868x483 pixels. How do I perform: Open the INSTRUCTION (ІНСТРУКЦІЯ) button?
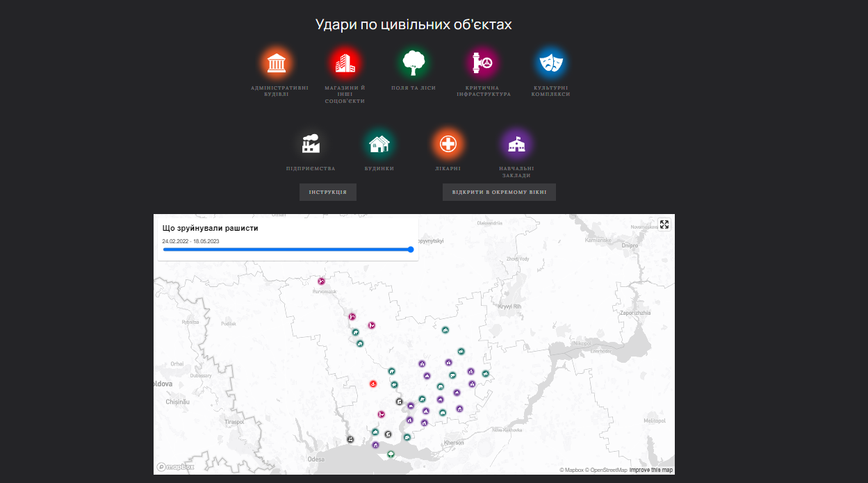pyautogui.click(x=328, y=193)
